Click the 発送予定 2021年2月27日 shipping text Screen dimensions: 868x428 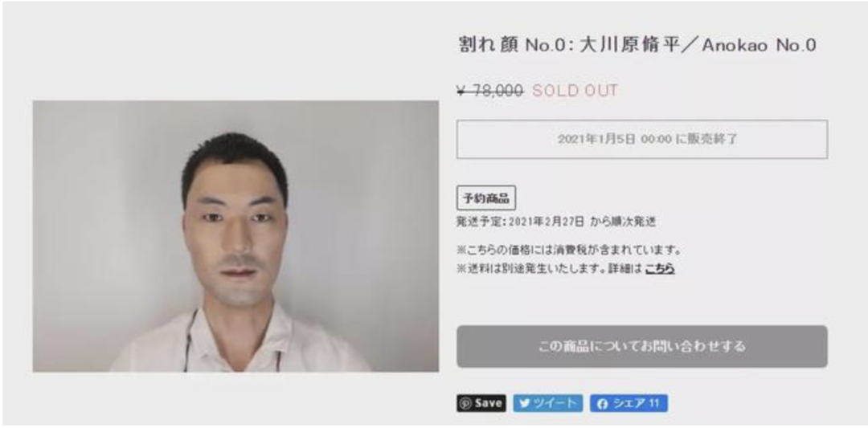556,222
